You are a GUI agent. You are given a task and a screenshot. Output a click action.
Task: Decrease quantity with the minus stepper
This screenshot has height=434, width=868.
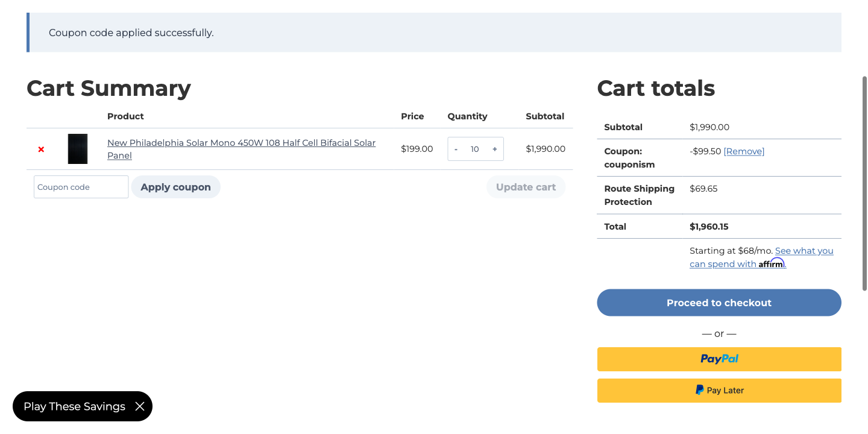click(x=456, y=148)
